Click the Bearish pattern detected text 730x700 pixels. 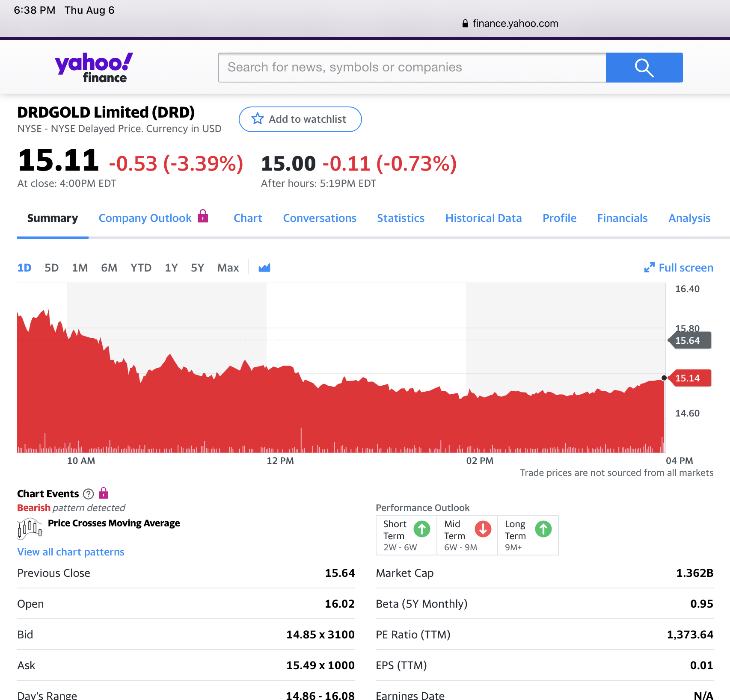pos(71,508)
